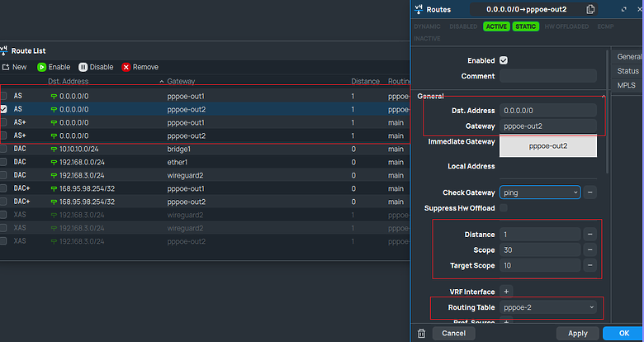
Task: Select the XAS 192.168.3.0/24 pppoe-out2 row
Action: click(x=205, y=241)
